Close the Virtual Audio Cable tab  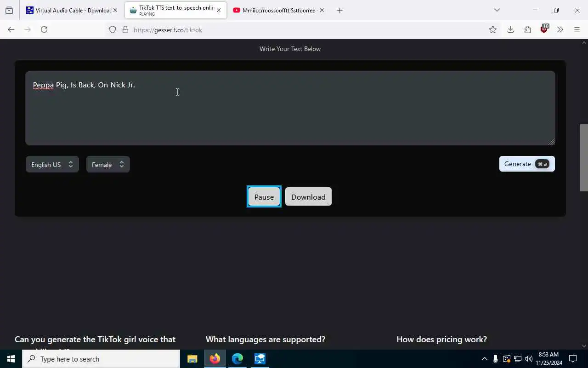click(115, 10)
